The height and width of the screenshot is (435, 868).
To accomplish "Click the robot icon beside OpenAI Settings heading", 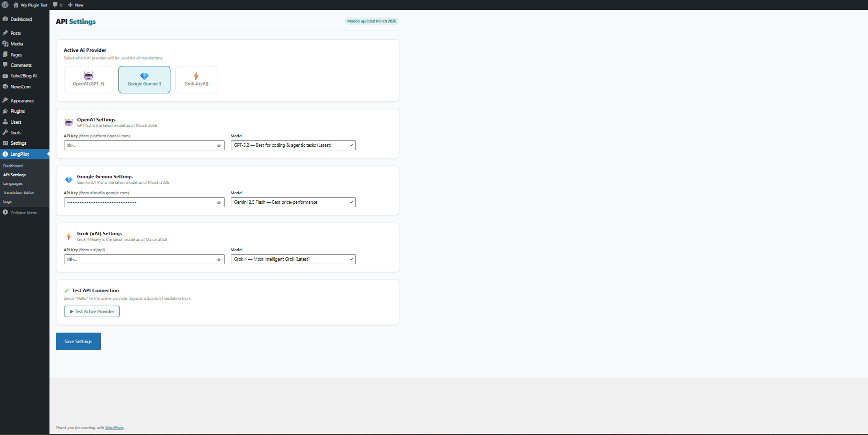I will pyautogui.click(x=69, y=122).
